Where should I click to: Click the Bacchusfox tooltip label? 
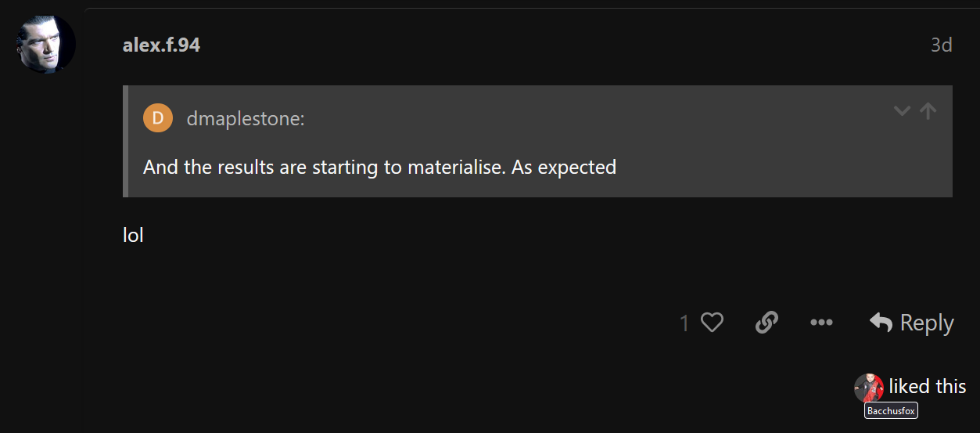click(891, 410)
